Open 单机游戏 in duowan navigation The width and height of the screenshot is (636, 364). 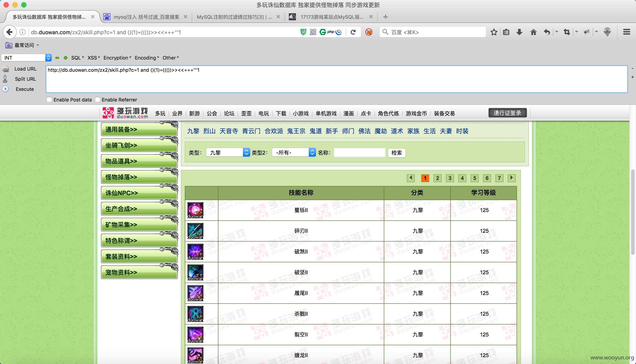pos(326,113)
